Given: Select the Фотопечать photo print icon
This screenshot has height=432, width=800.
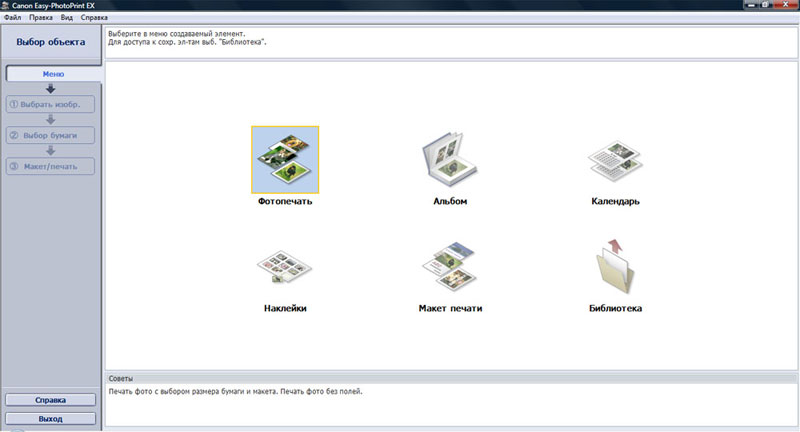Looking at the screenshot, I should pos(285,160).
